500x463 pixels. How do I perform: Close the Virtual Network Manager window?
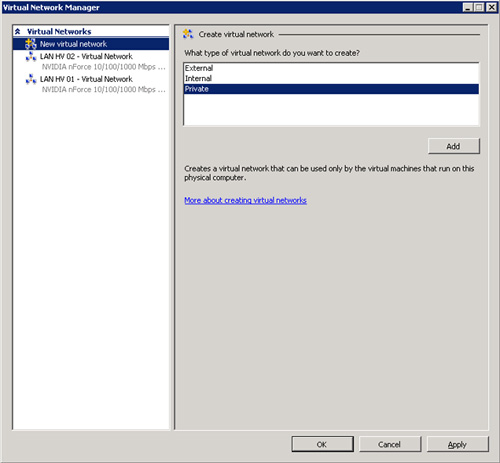(492, 7)
